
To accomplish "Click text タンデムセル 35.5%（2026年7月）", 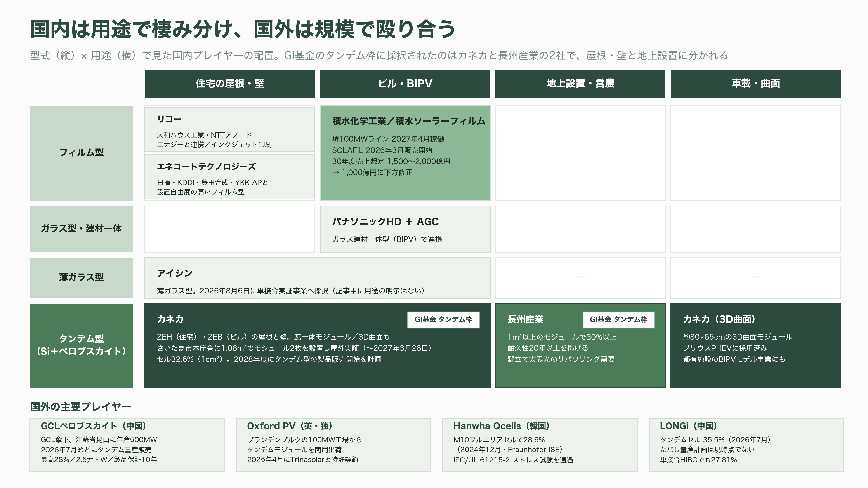I will [715, 439].
